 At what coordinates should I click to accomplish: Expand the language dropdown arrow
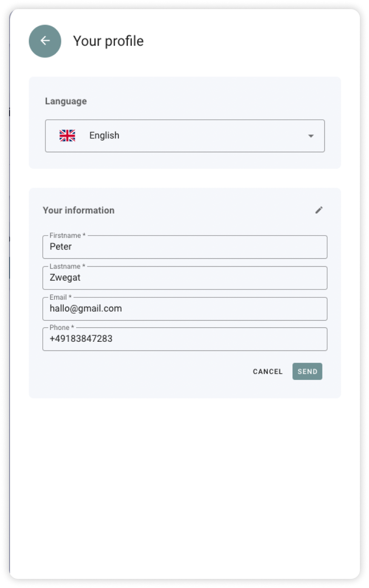(311, 136)
